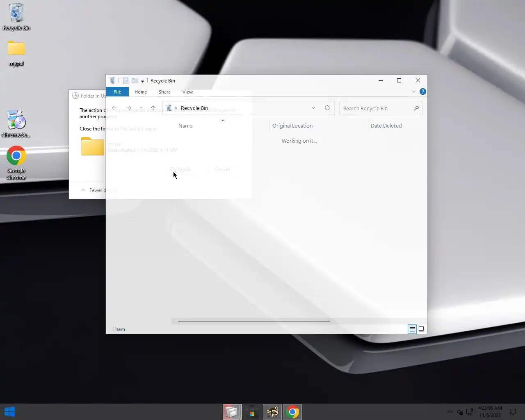Sort by the Name column header

point(185,126)
